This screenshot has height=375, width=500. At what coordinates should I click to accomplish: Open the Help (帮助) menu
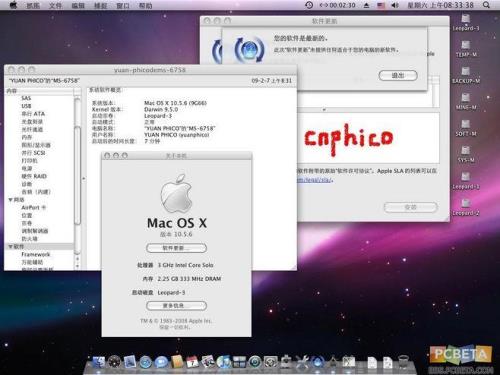[x=145, y=5]
